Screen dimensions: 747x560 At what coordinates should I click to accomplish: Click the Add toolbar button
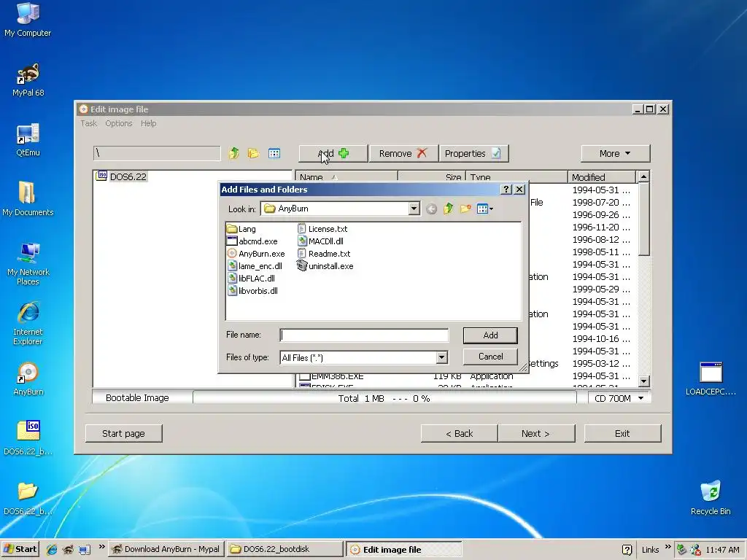point(333,153)
